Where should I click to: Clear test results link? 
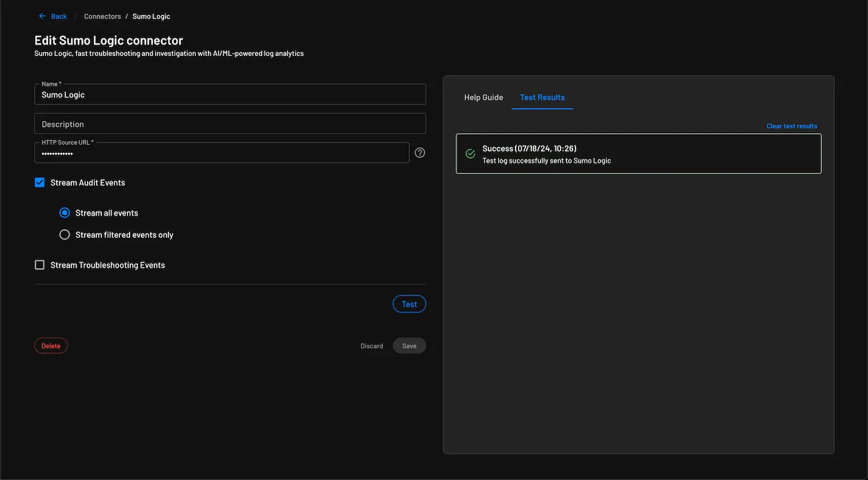tap(792, 126)
